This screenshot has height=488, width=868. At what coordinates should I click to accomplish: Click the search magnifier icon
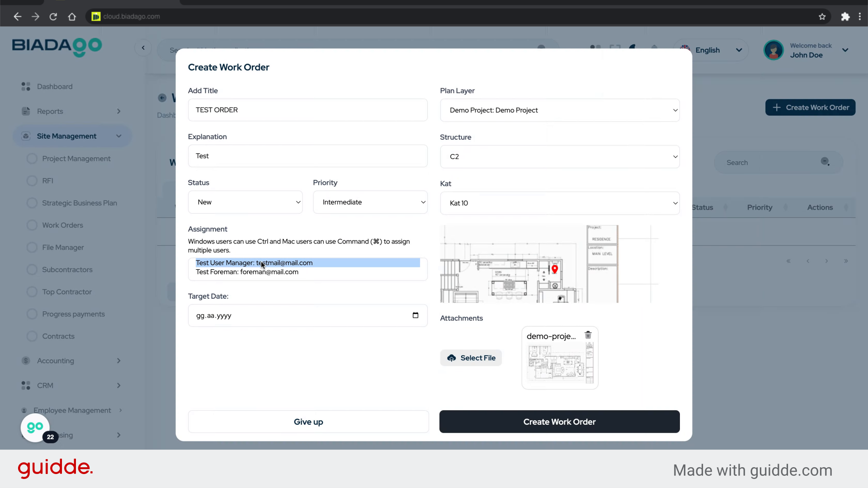826,162
